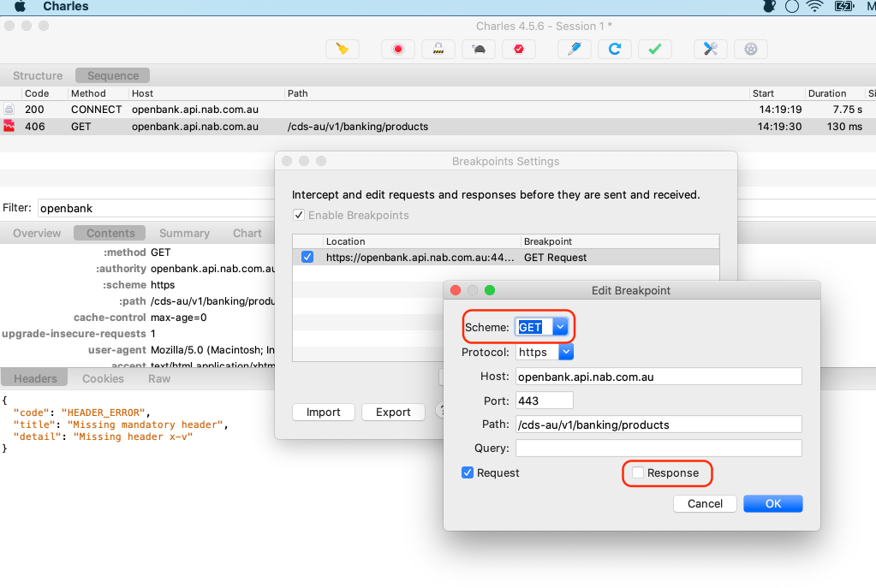The height and width of the screenshot is (588, 876).
Task: Enable throttling with the turtle icon
Action: point(479,49)
